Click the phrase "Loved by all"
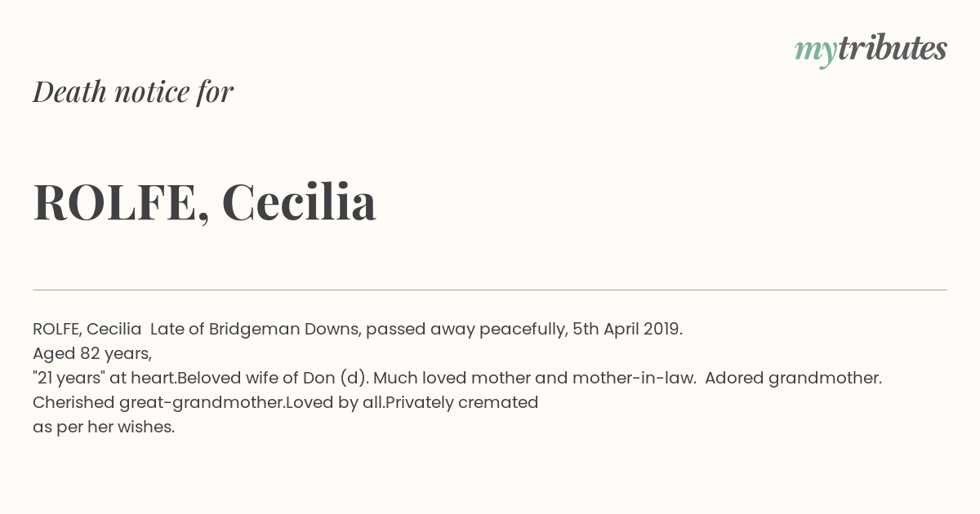Viewport: 980px width, 514px height. [x=334, y=402]
